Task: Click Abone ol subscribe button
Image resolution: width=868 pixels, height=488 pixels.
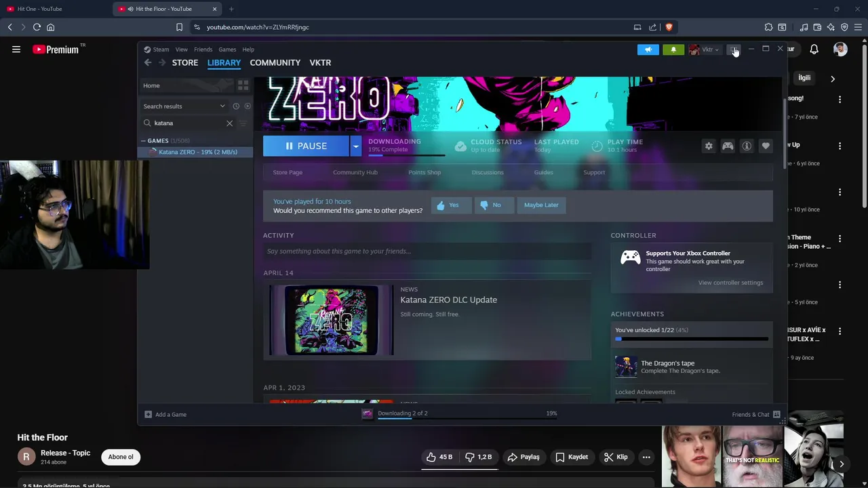Action: tap(121, 457)
